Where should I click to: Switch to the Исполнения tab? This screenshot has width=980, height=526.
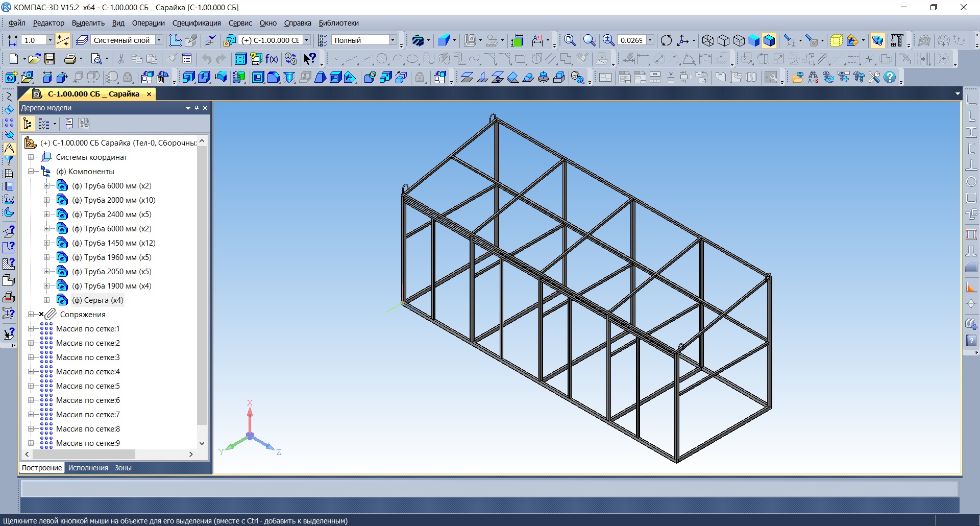point(88,468)
